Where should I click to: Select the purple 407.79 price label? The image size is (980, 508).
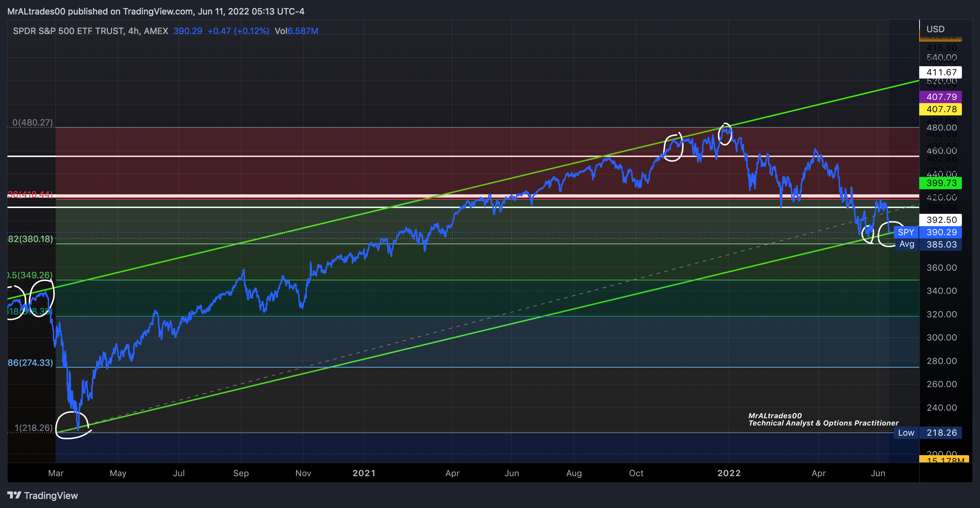(941, 97)
